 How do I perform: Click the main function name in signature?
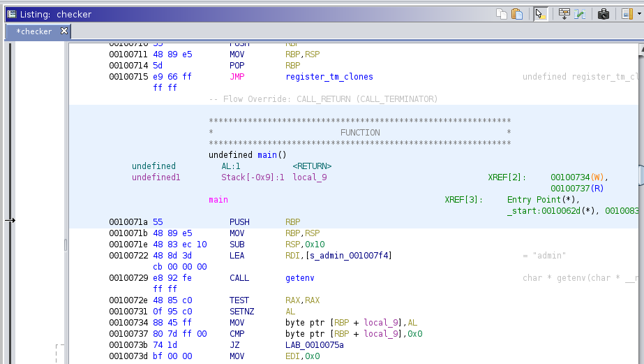tap(267, 154)
